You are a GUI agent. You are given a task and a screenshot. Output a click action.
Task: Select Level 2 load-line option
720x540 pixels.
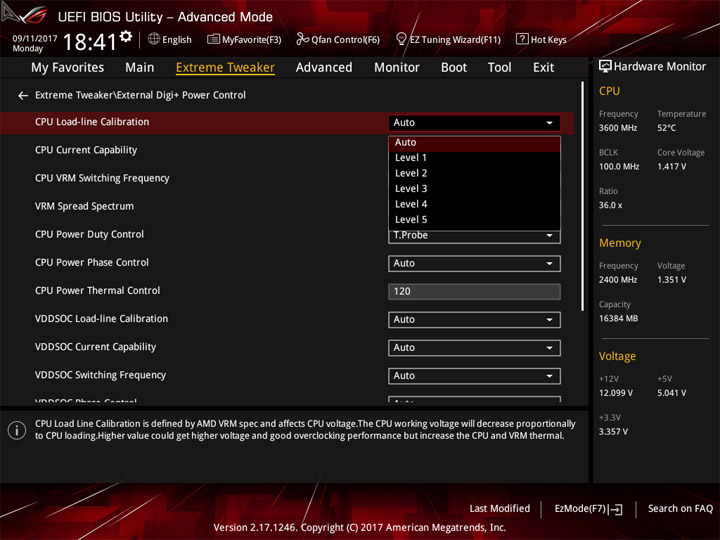pyautogui.click(x=474, y=174)
